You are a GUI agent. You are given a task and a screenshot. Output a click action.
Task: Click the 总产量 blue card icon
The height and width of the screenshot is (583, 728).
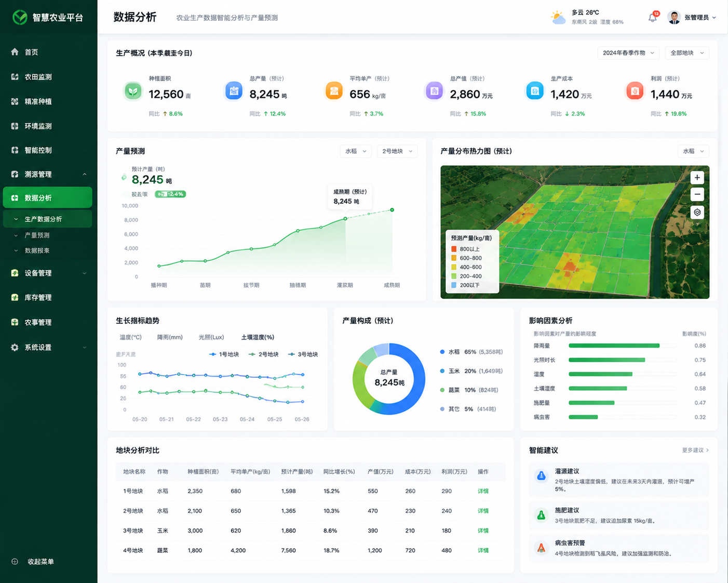(x=234, y=91)
